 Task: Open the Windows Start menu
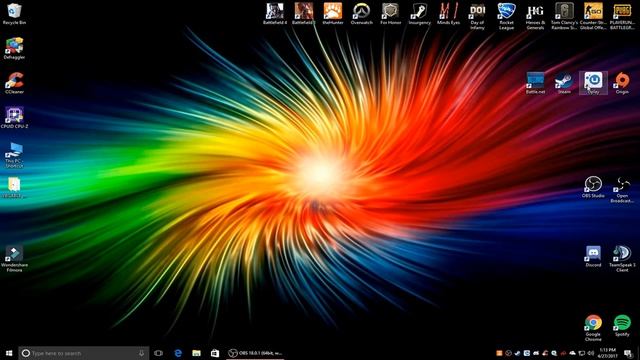pos(9,353)
